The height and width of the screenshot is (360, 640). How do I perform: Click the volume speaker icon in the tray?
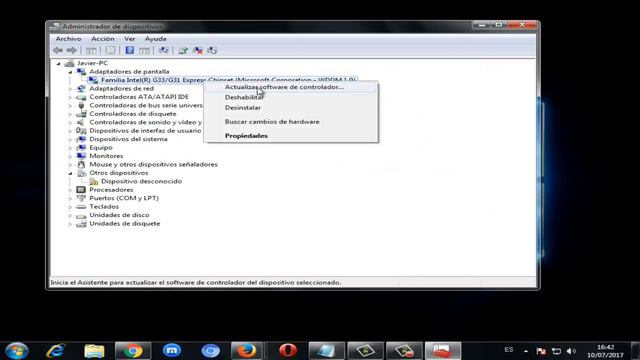click(x=571, y=351)
